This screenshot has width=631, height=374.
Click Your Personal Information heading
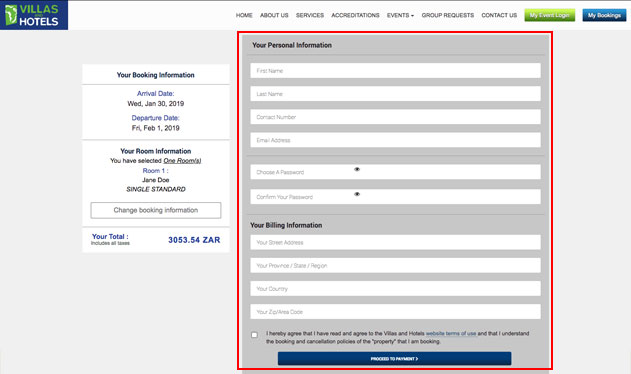pos(292,45)
